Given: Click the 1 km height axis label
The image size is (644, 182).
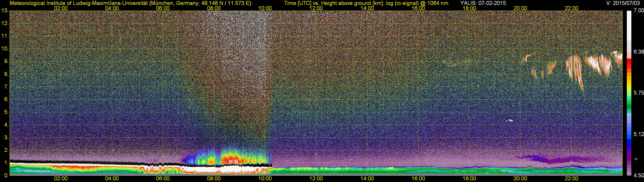Looking at the screenshot, I should coord(6,163).
